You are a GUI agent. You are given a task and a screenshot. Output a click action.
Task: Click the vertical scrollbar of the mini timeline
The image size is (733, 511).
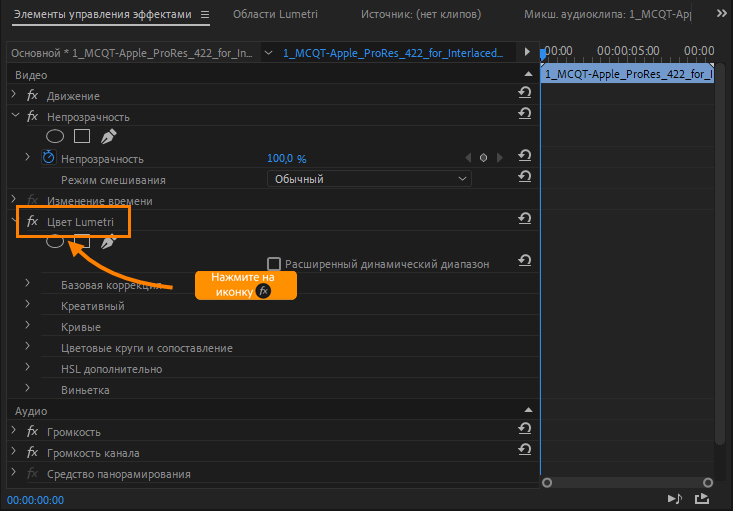(x=720, y=252)
